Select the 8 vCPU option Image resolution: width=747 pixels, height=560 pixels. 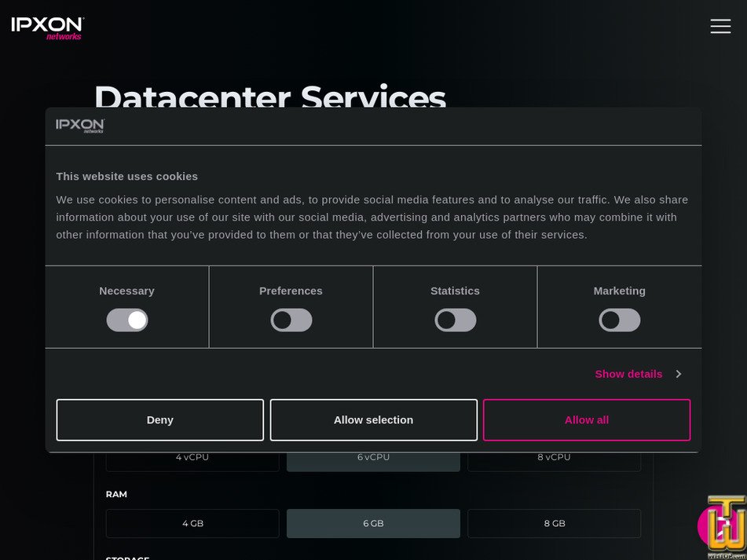[x=554, y=456]
